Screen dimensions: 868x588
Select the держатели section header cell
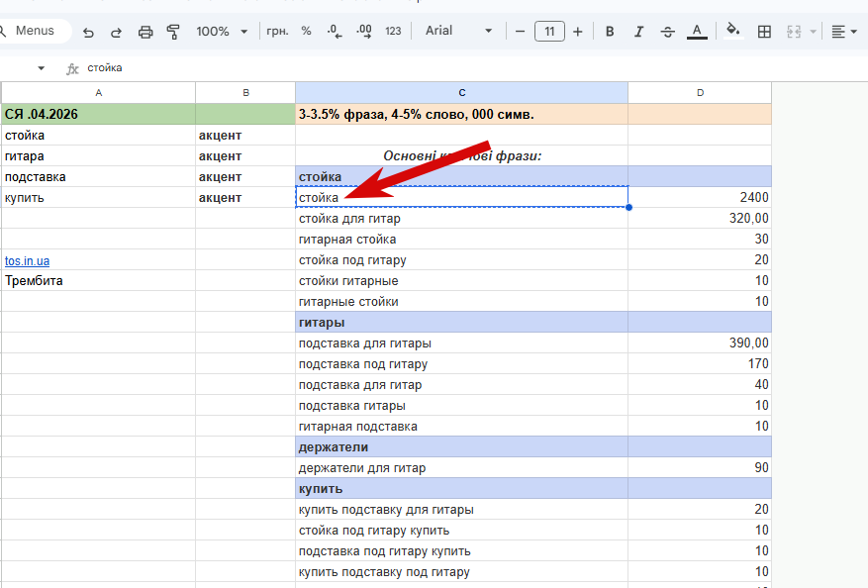tap(461, 446)
